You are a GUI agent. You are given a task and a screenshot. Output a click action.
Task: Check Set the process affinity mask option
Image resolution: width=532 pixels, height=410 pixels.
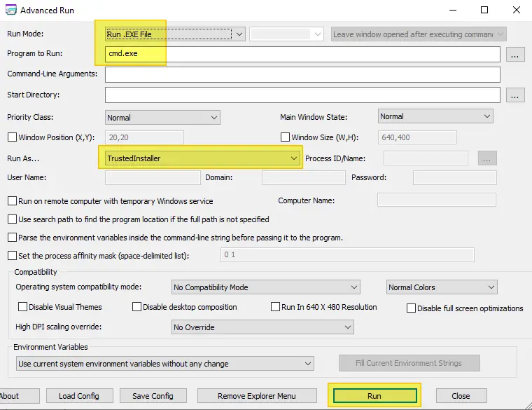[x=12, y=255]
